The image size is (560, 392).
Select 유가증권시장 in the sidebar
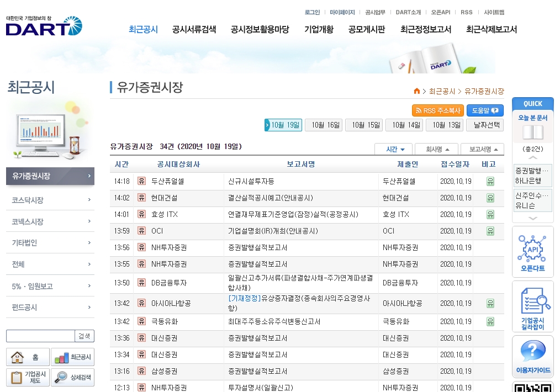click(x=50, y=176)
